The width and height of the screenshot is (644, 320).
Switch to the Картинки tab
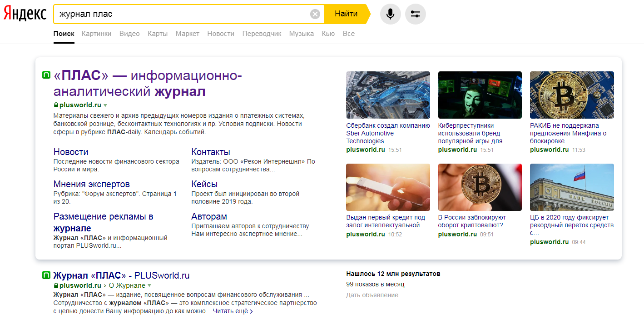pos(96,34)
